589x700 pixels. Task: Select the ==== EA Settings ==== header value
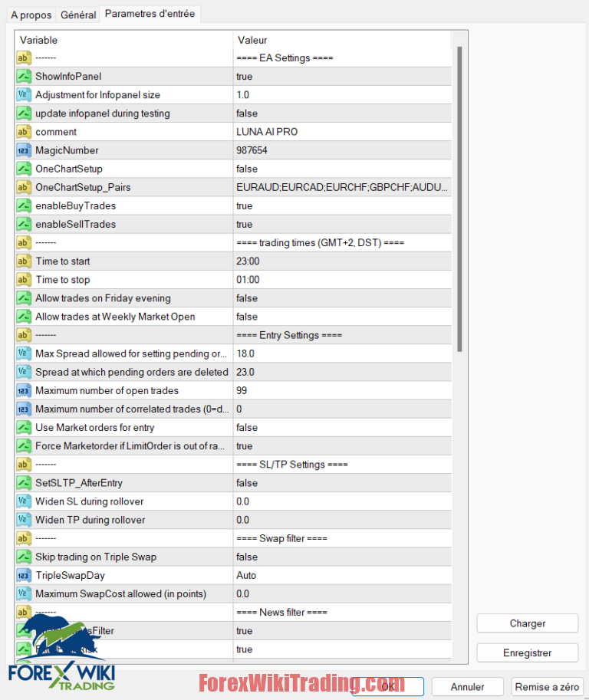tap(343, 58)
